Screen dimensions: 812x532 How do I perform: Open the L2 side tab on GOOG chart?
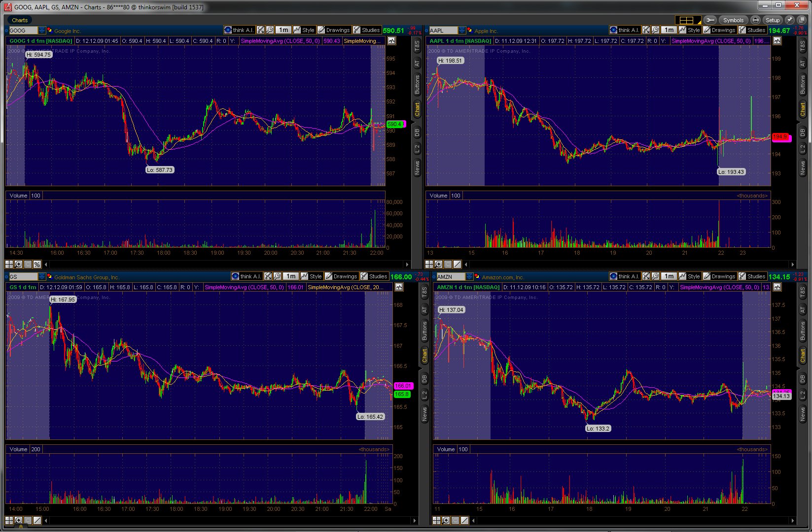(417, 148)
